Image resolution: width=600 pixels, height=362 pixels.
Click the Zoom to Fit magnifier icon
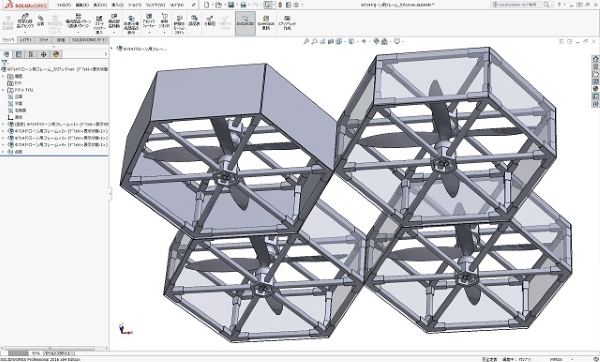pyautogui.click(x=306, y=41)
